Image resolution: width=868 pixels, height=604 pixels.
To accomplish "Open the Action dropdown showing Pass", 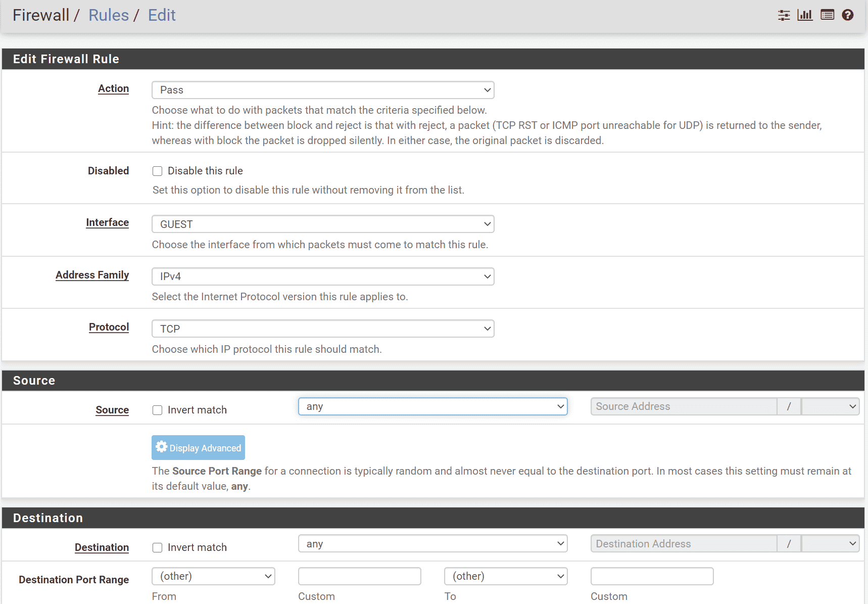I will click(323, 90).
